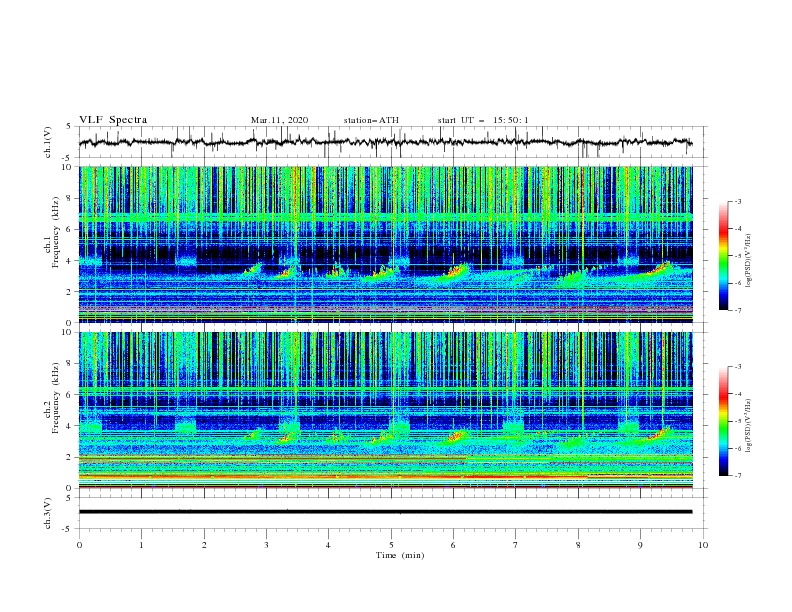Click the ch.1 spectrogram 7 kHz green band

pyautogui.click(x=385, y=217)
